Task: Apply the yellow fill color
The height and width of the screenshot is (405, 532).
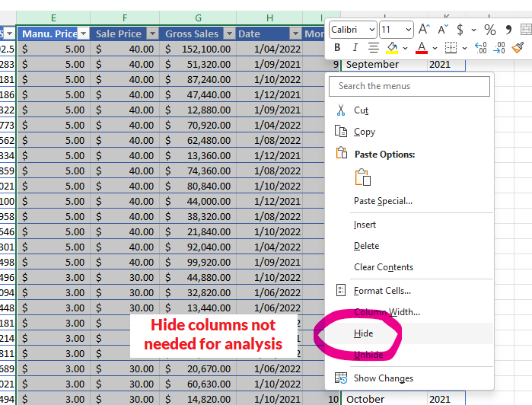Action: click(392, 48)
